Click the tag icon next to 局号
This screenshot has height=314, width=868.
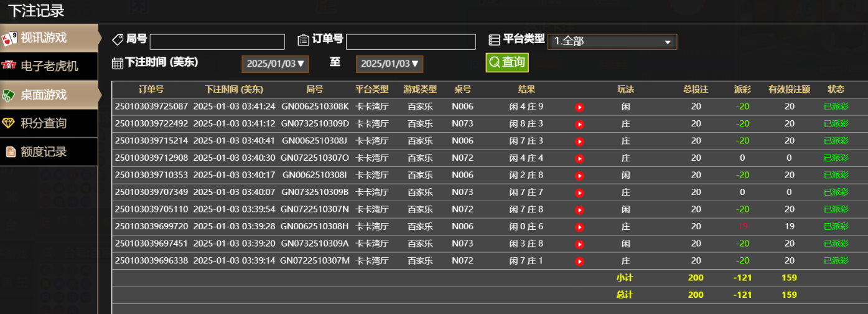pyautogui.click(x=118, y=40)
